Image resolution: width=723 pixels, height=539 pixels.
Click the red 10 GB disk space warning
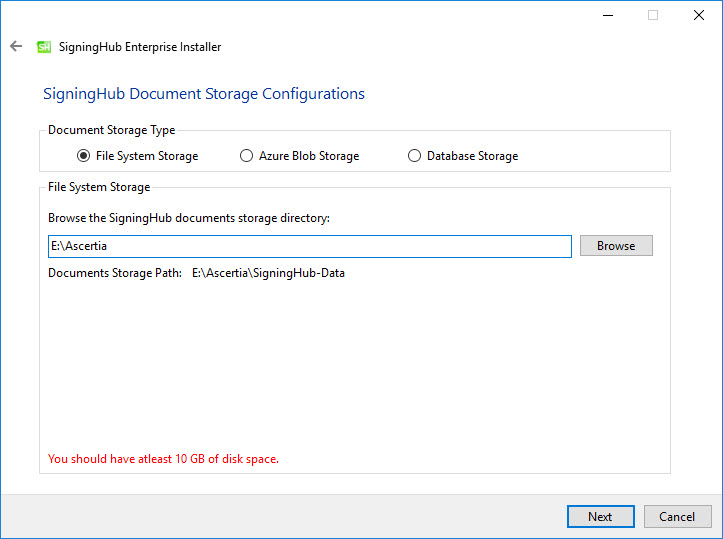point(163,459)
